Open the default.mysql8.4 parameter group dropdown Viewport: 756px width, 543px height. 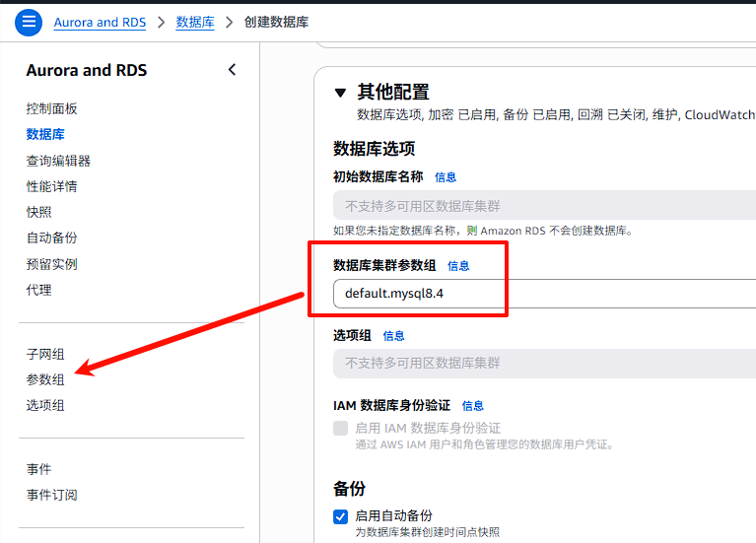pyautogui.click(x=544, y=294)
